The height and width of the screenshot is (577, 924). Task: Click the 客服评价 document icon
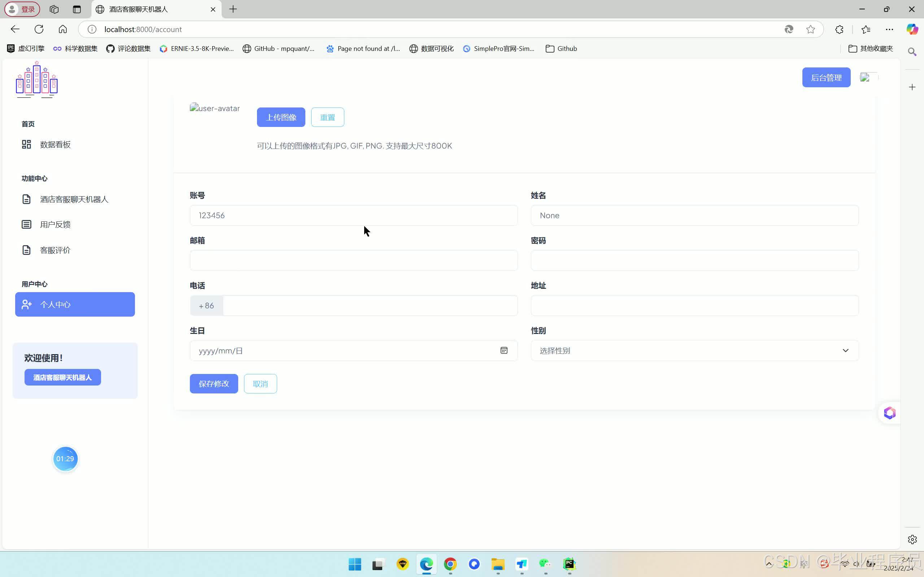click(26, 250)
